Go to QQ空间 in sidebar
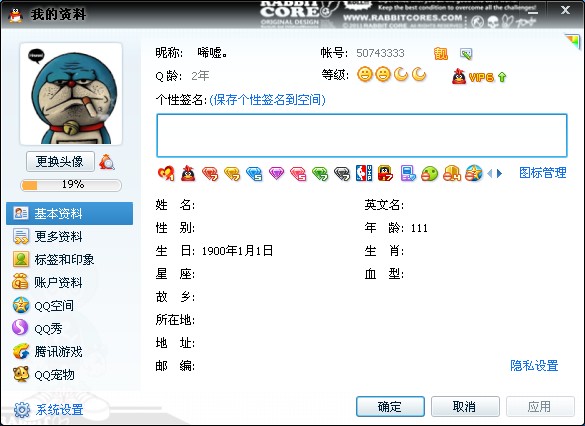This screenshot has height=426, width=585. pos(69,306)
